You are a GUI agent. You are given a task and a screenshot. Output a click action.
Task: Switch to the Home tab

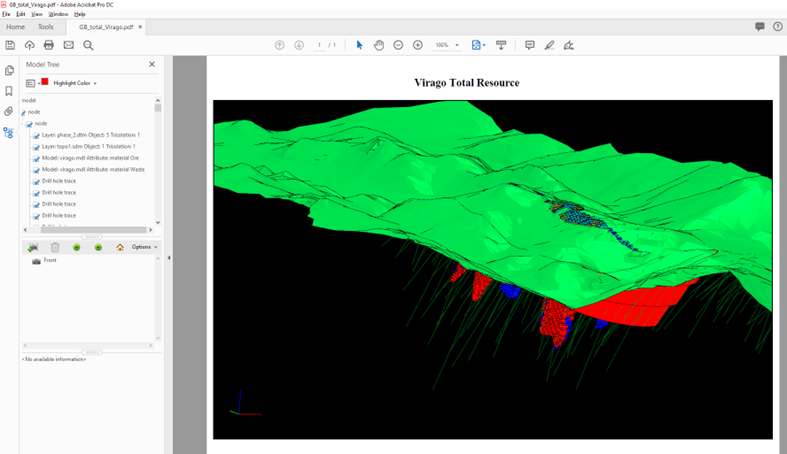pos(15,27)
